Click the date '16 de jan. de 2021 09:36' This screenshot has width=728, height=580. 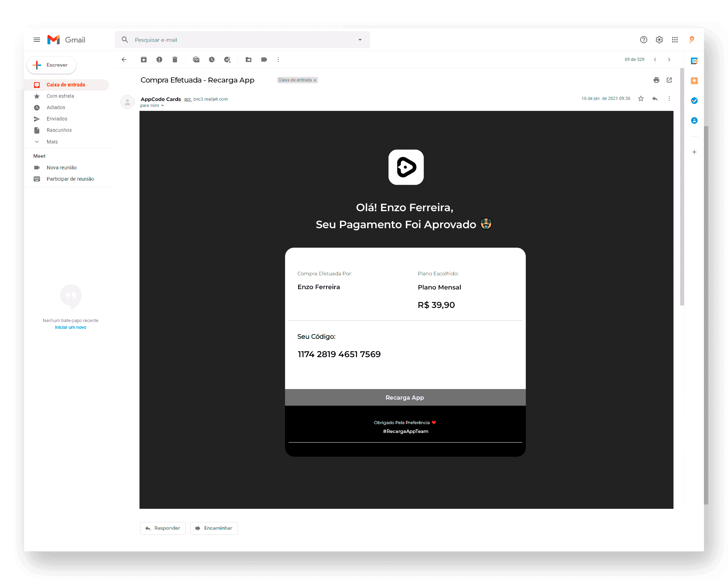click(x=606, y=98)
